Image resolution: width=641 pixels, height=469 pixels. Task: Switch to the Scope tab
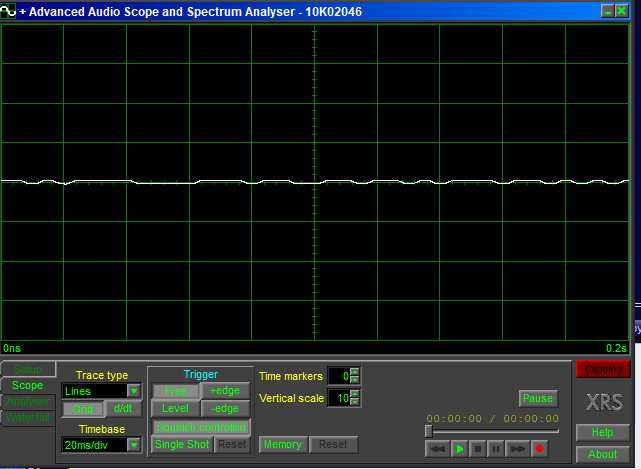click(x=28, y=385)
